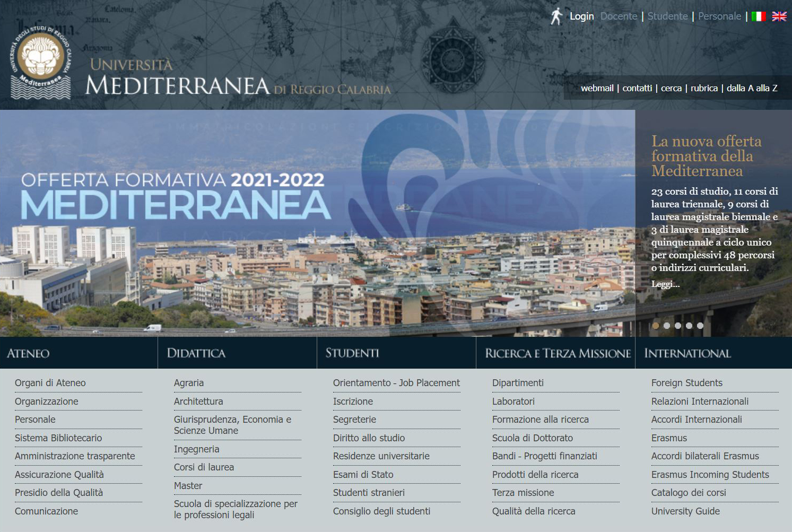The image size is (792, 532).
Task: Select the third carousel dot indicator
Action: coord(678,326)
